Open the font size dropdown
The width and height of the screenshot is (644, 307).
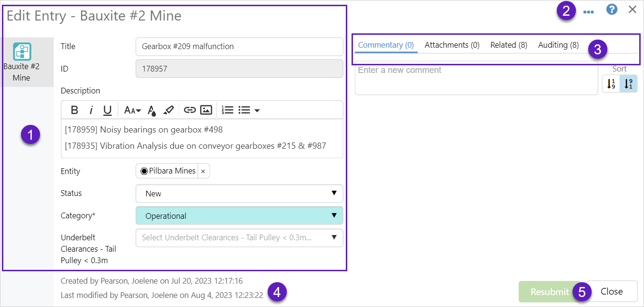(132, 110)
